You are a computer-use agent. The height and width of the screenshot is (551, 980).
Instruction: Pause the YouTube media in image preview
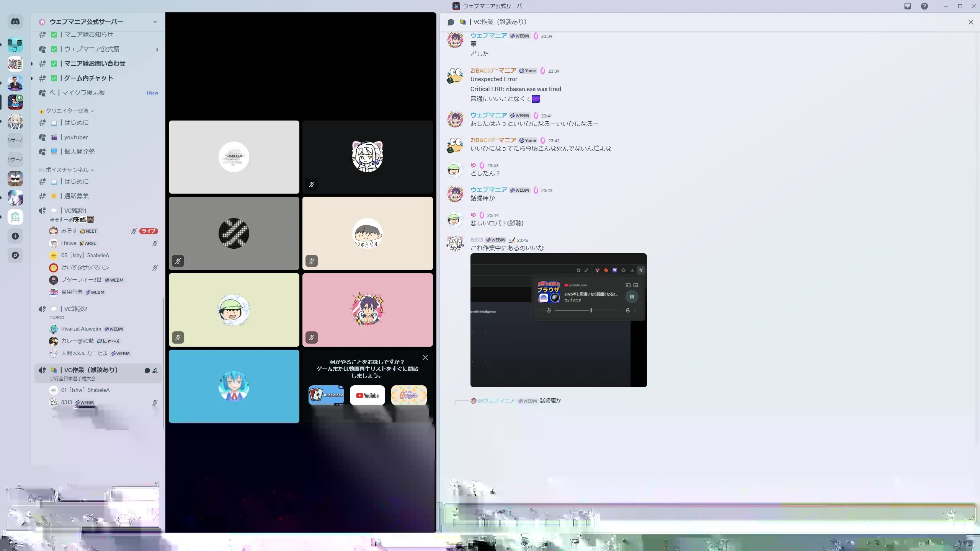click(632, 297)
